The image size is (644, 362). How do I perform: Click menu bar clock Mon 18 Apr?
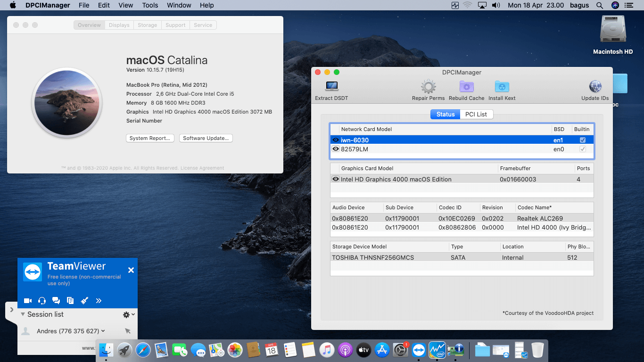tap(536, 6)
